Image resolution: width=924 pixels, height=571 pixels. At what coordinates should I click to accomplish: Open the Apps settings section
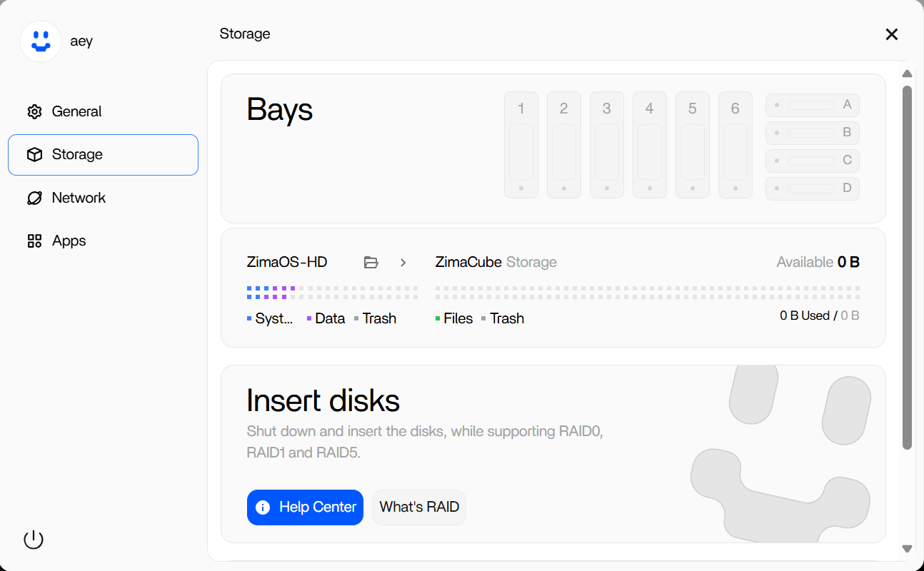click(x=103, y=241)
